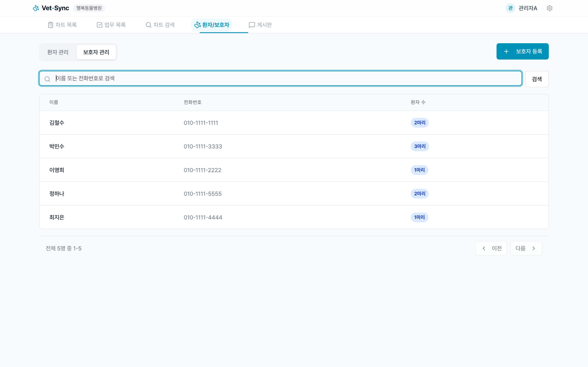Click the magnifier icon inside search field
This screenshot has height=367, width=588.
pos(47,79)
